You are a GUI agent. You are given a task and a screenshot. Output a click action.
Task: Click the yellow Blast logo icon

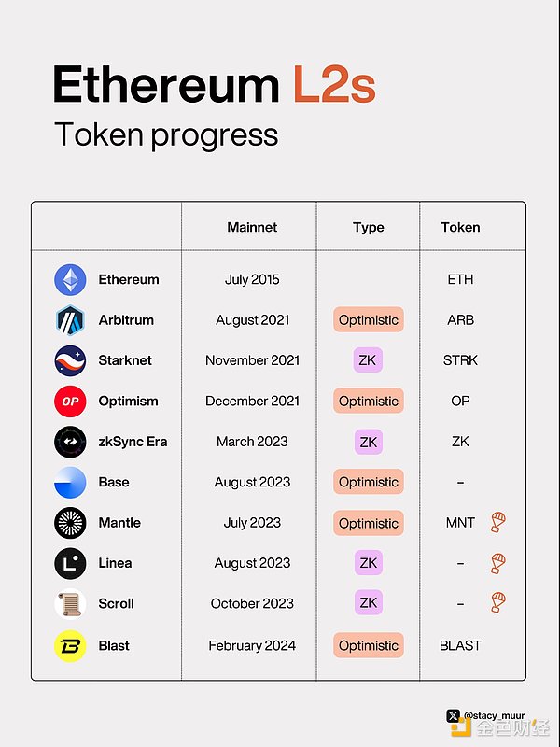point(70,644)
